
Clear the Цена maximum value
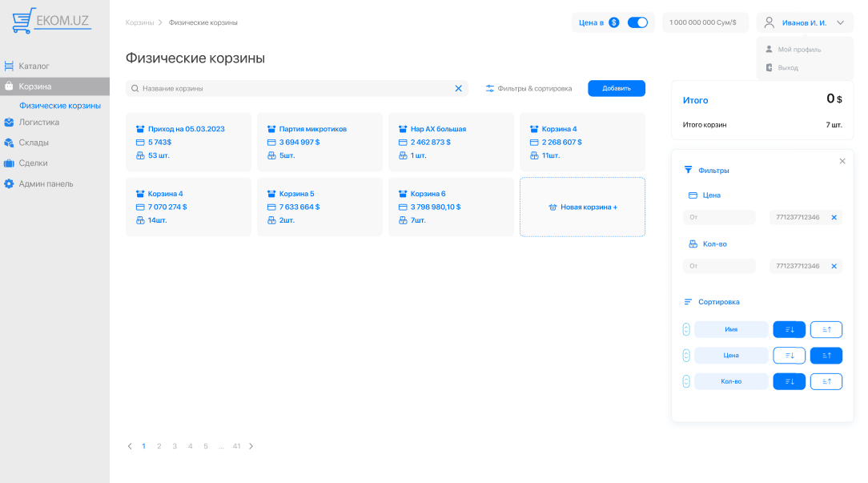click(834, 218)
